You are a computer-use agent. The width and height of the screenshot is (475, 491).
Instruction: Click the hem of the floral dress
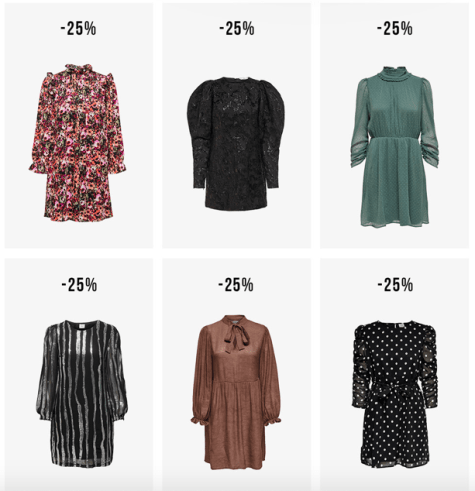pyautogui.click(x=79, y=212)
